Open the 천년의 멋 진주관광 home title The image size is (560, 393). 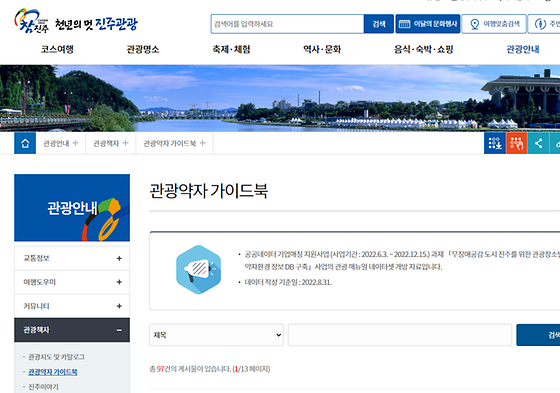(96, 24)
